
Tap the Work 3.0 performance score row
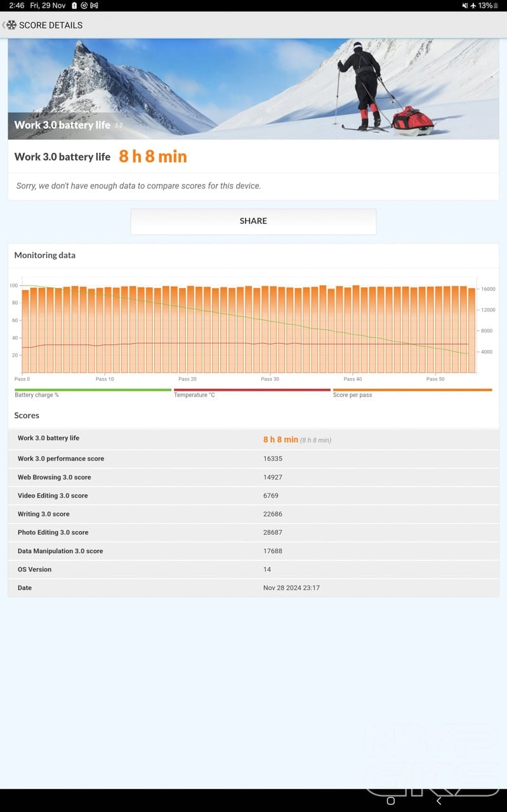pos(253,459)
